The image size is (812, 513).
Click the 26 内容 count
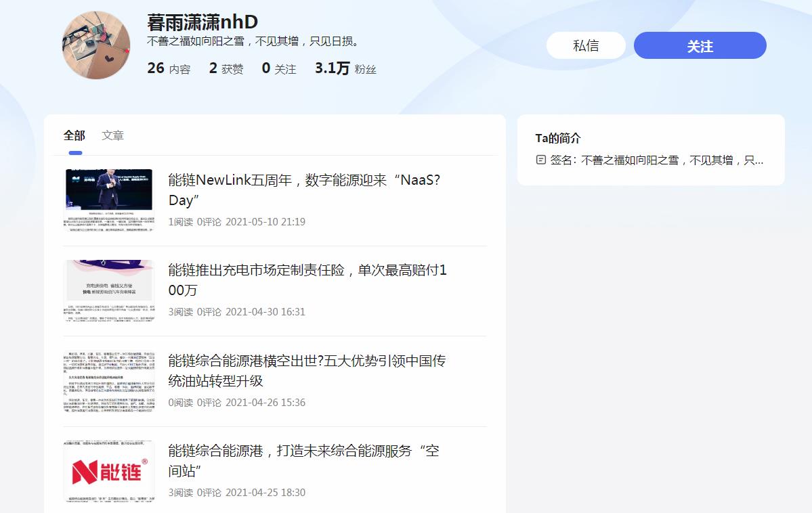pyautogui.click(x=169, y=68)
